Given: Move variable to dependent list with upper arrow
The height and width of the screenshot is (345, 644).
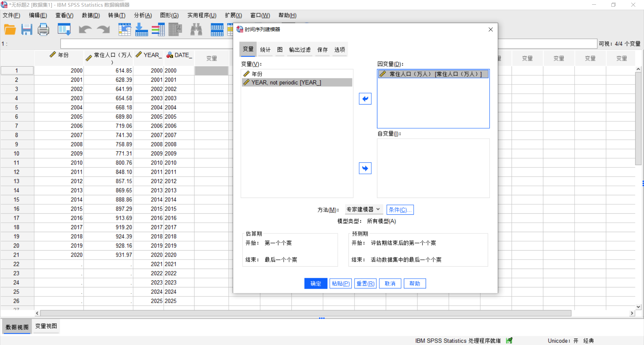Looking at the screenshot, I should pos(365,99).
